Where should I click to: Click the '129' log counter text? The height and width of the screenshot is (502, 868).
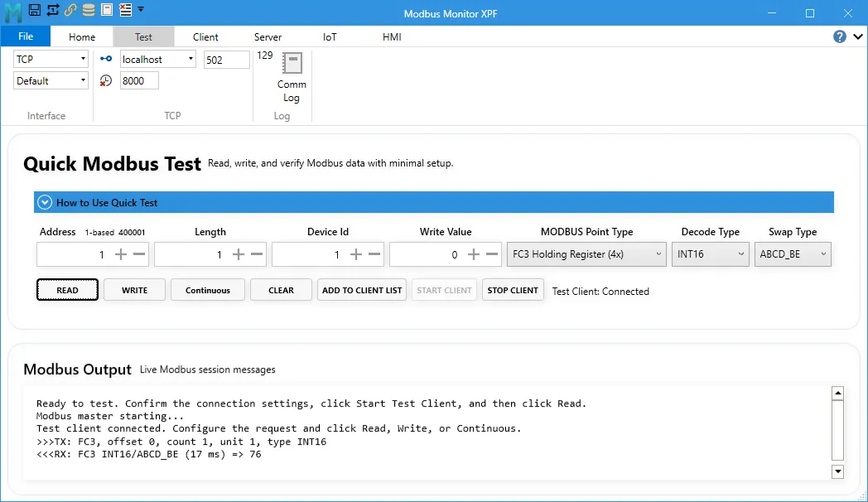tap(264, 56)
